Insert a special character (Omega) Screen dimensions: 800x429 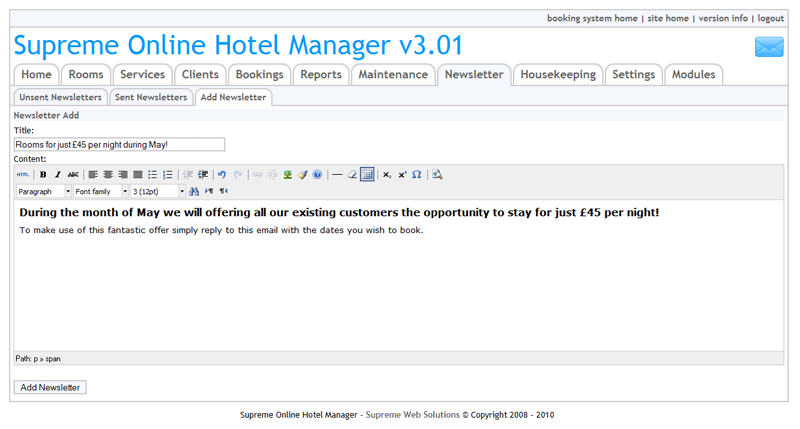coord(417,174)
